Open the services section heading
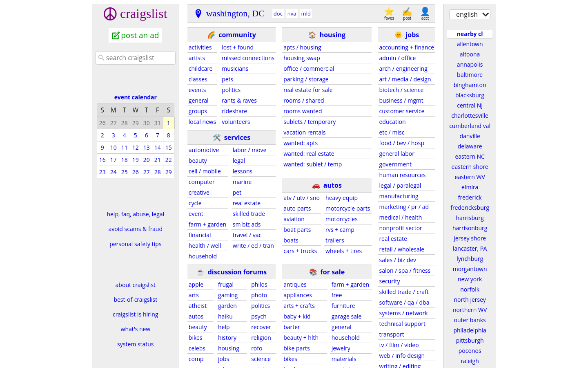Screen dimensions: 588x368 coord(237,138)
